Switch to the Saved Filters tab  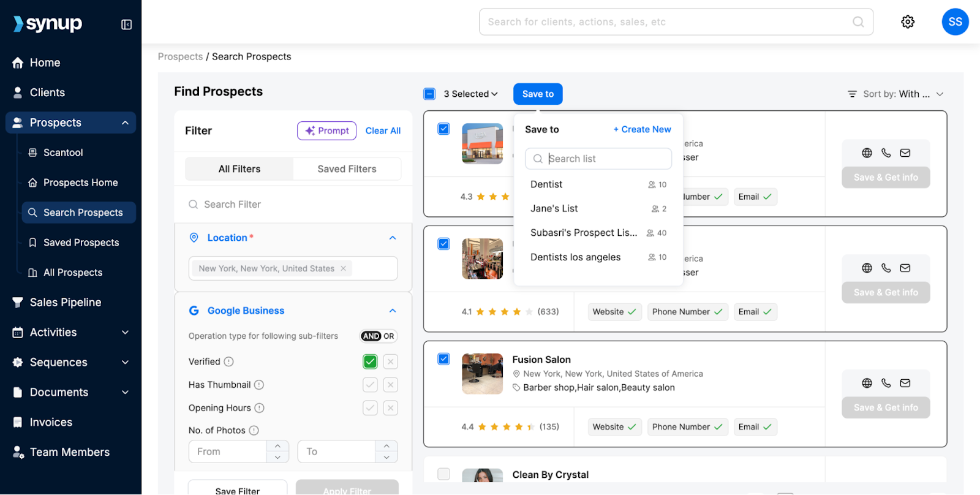tap(347, 169)
